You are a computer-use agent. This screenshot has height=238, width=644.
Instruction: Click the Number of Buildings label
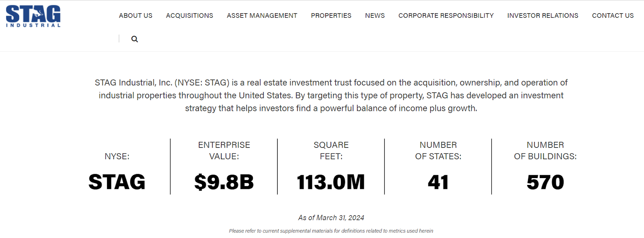(545, 150)
